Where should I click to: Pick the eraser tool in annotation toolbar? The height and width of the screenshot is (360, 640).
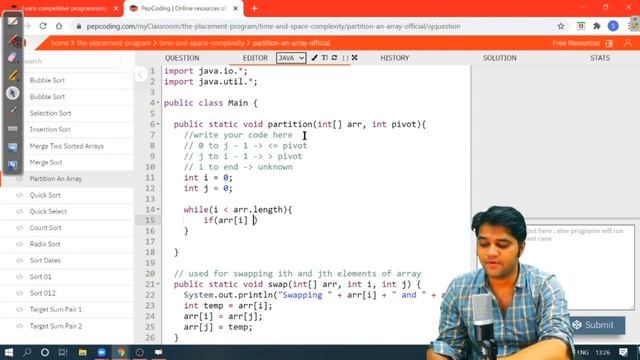(x=12, y=57)
